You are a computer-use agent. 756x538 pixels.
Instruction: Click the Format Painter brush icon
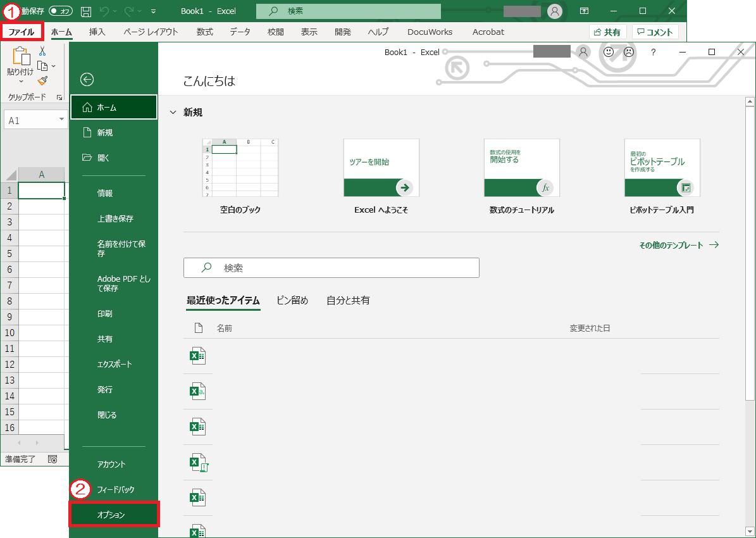pyautogui.click(x=42, y=80)
